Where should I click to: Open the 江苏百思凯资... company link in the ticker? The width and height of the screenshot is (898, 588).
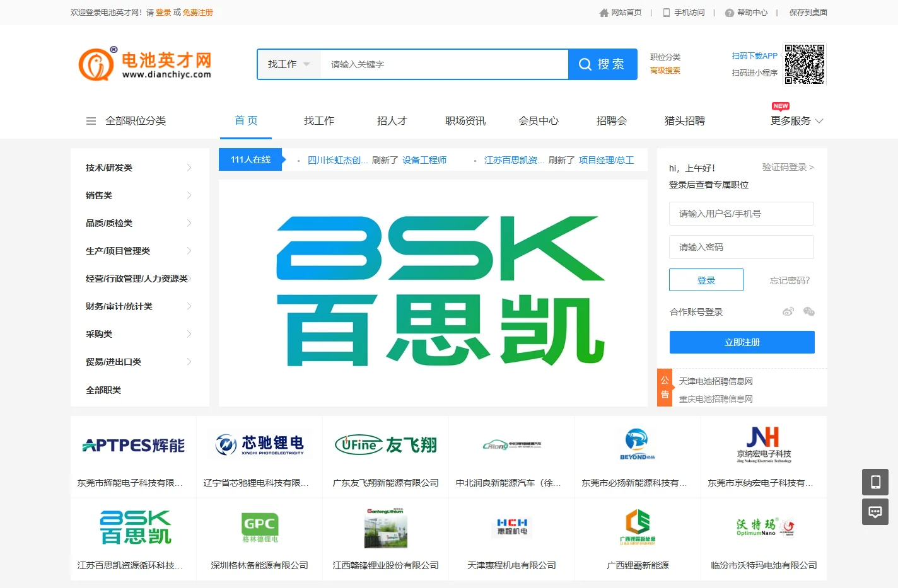click(x=515, y=160)
